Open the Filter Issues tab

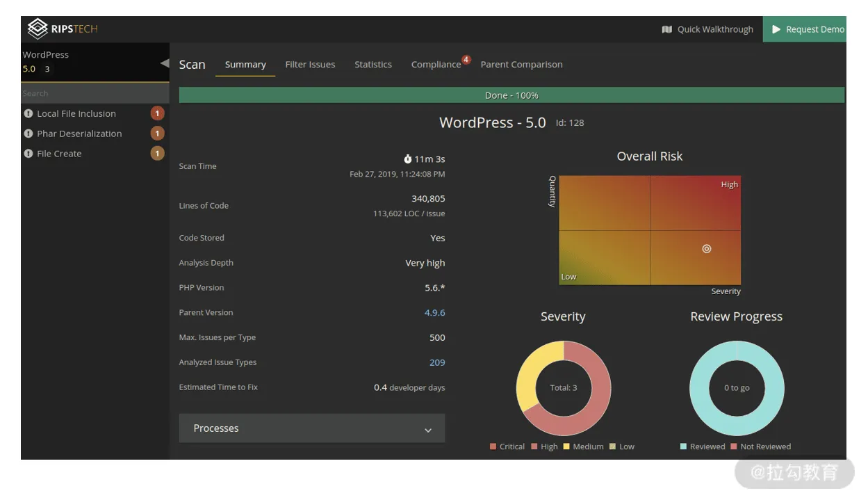coord(310,65)
